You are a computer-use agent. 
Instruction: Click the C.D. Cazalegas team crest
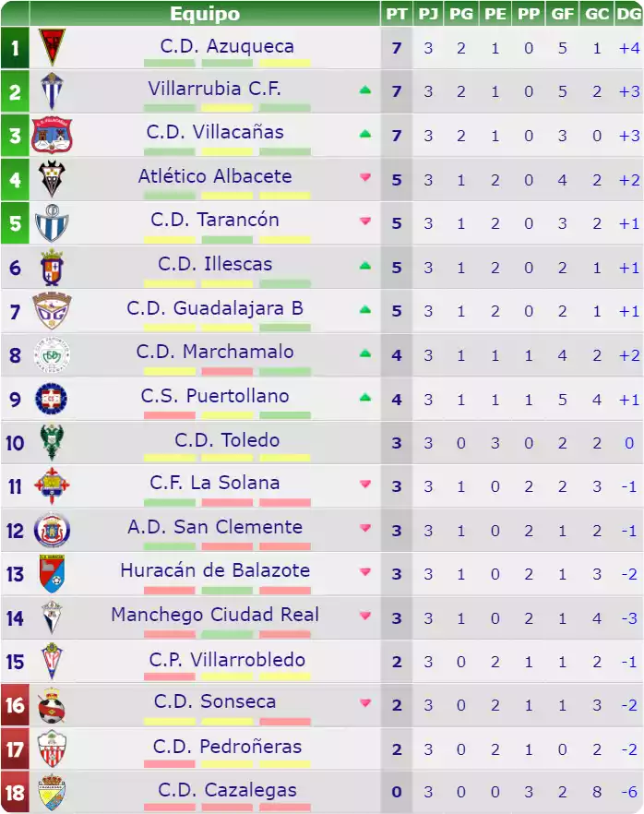(51, 793)
